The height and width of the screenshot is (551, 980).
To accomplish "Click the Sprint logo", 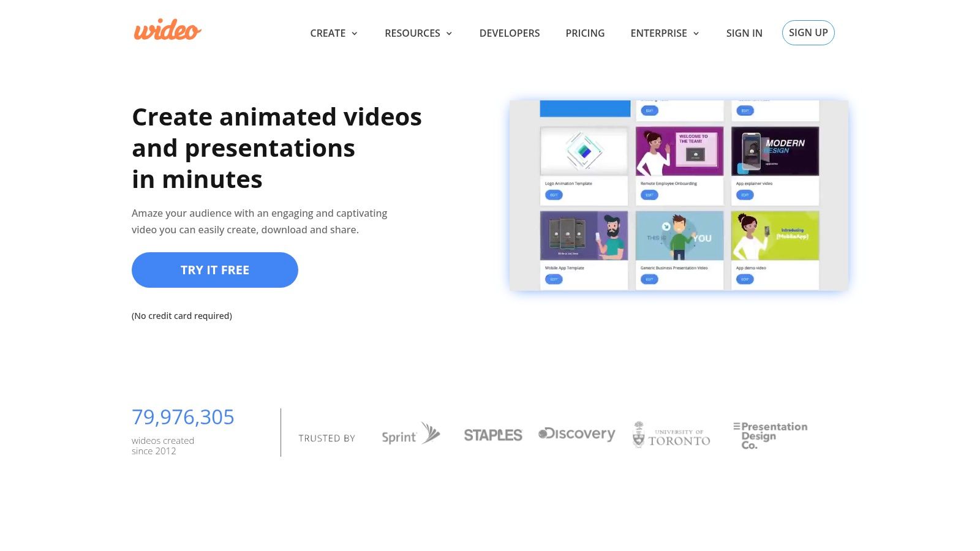I will coord(411,433).
